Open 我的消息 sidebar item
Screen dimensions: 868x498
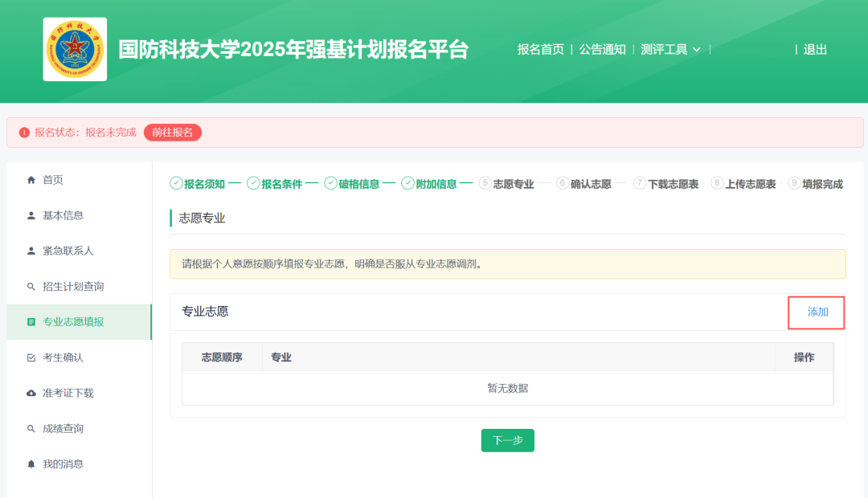(79, 463)
